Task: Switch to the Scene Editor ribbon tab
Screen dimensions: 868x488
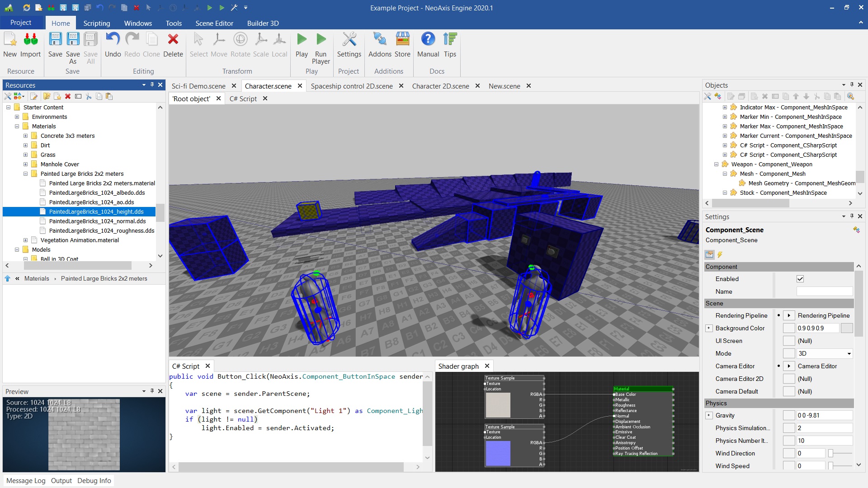Action: 214,23
